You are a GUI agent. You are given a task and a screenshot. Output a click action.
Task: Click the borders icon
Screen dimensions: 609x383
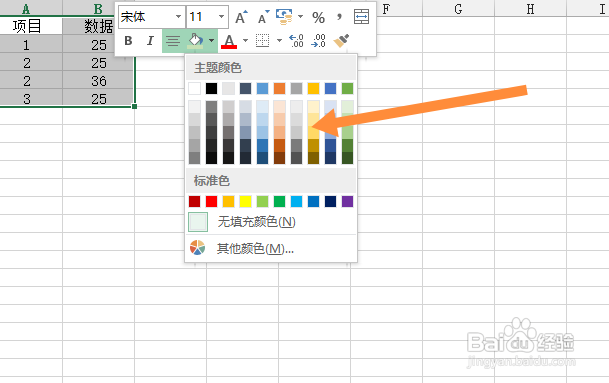pos(263,40)
